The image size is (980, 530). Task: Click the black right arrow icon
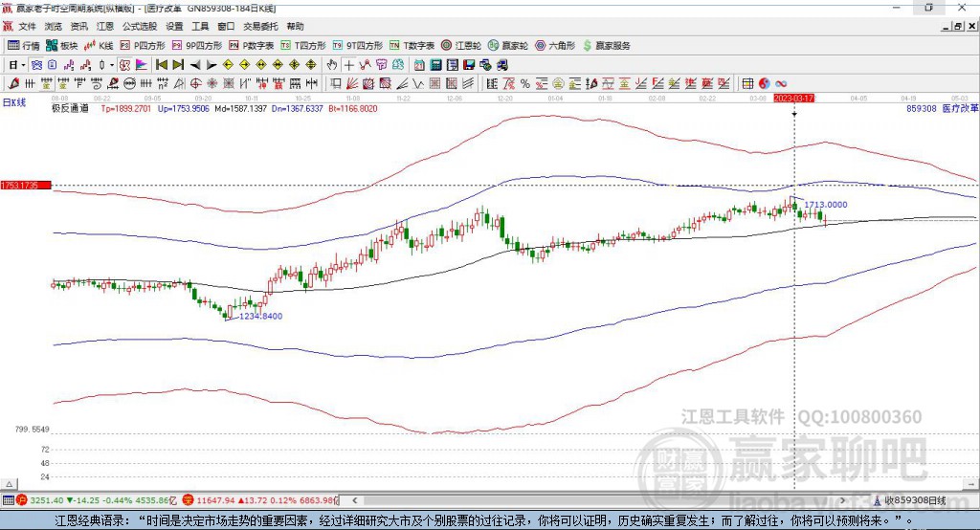pyautogui.click(x=212, y=65)
